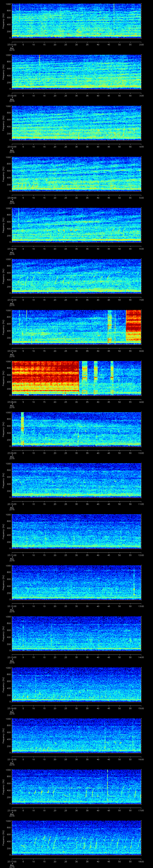
Task: Select the spectrogram panel starting at 23:02:00
Action: tap(77, 72)
